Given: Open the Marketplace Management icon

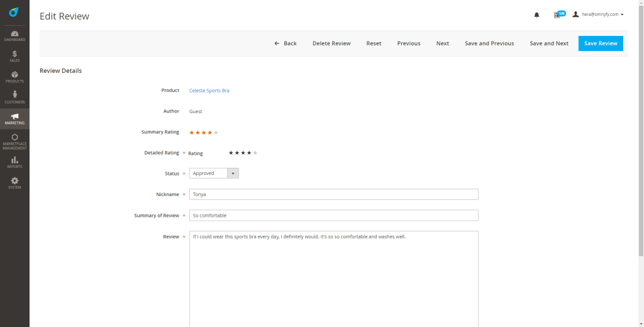Looking at the screenshot, I should click(14, 140).
